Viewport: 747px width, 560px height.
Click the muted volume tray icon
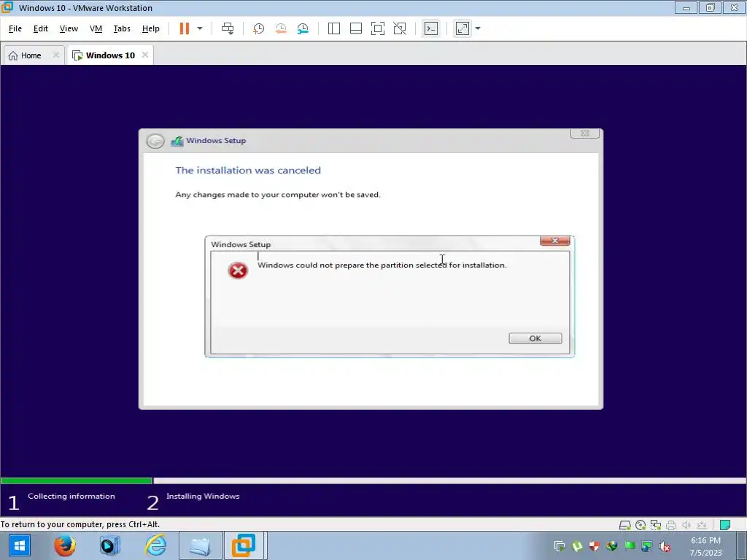click(665, 546)
